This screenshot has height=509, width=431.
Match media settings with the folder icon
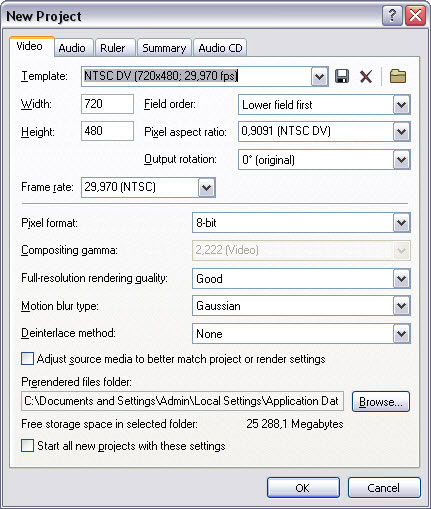pyautogui.click(x=398, y=76)
